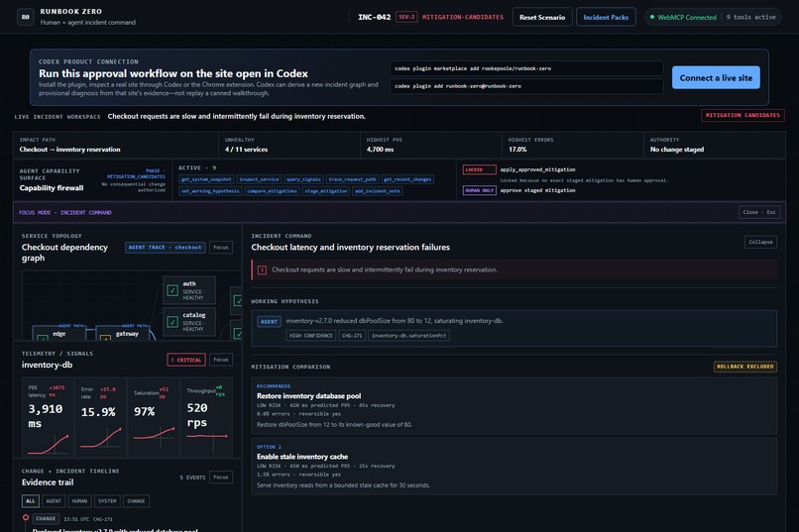Viewport: 799px width, 532px height.
Task: Click the 4 / 11 services unhealthy value
Action: coord(246,150)
